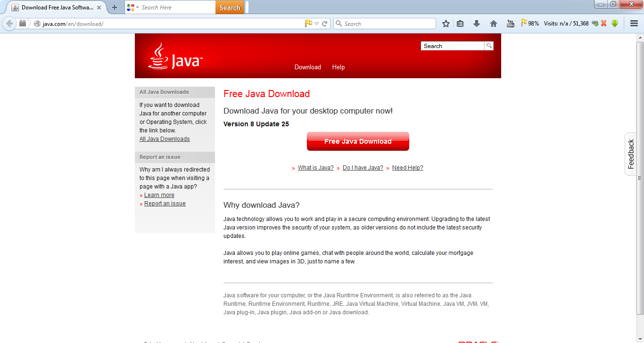Click the Java logo in the red banner
644x343 pixels.
click(x=175, y=56)
